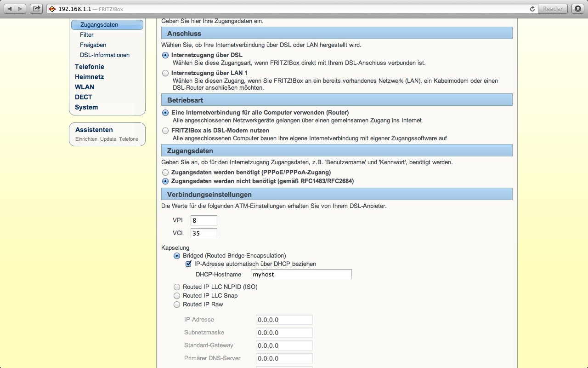Click the Share icon in toolbar

coord(36,9)
